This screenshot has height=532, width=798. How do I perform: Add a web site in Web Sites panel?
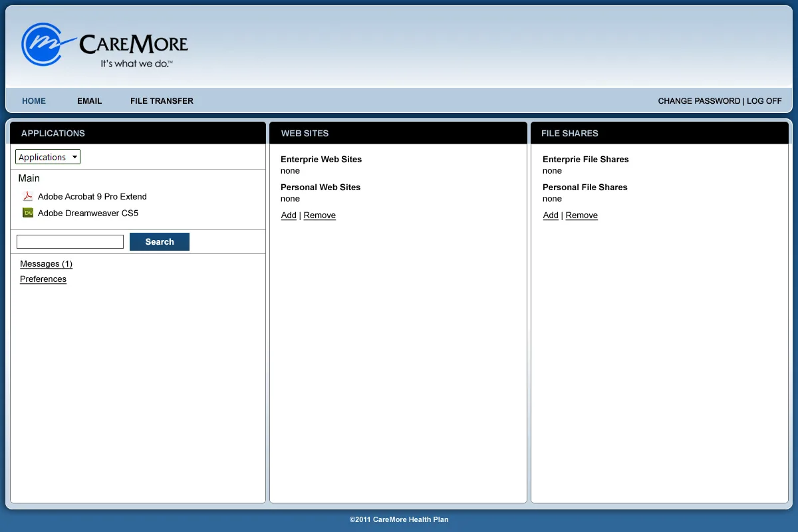point(289,215)
